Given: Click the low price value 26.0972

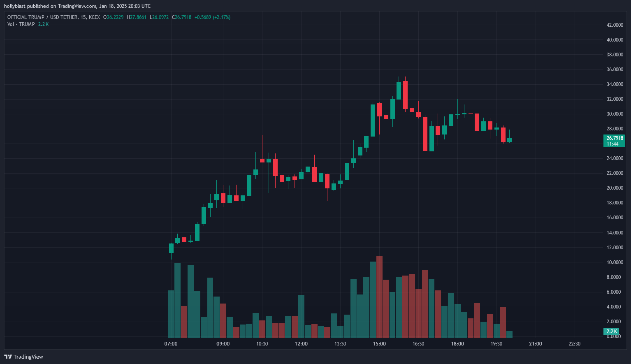Looking at the screenshot, I should [x=160, y=17].
